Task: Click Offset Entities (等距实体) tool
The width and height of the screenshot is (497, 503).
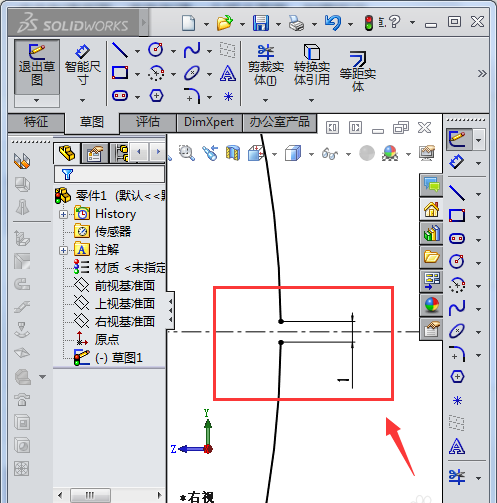Action: coord(358,71)
